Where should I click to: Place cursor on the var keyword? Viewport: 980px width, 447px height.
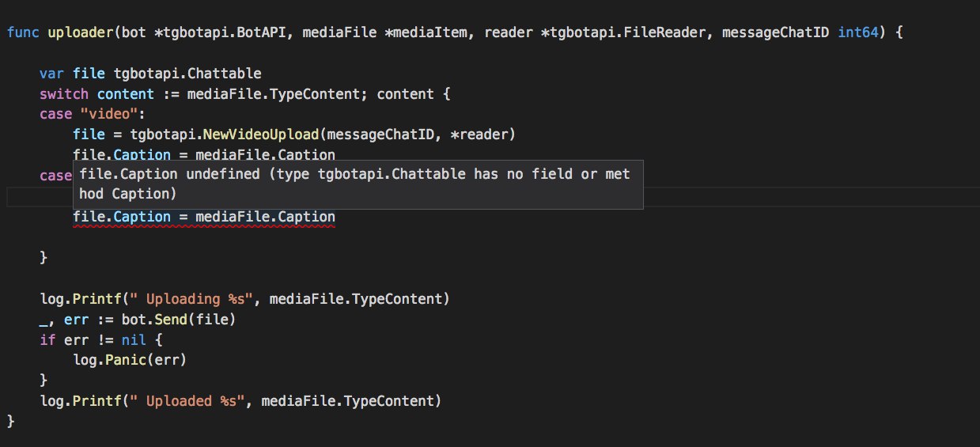(51, 74)
